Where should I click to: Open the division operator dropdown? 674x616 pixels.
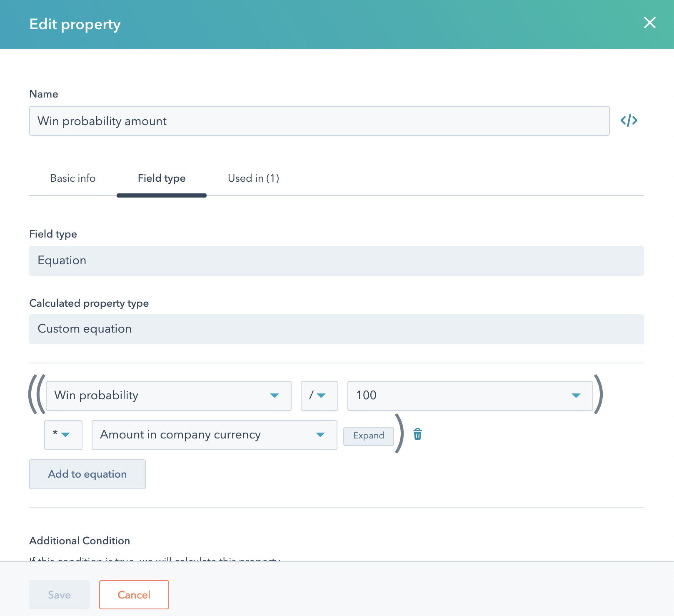(319, 396)
